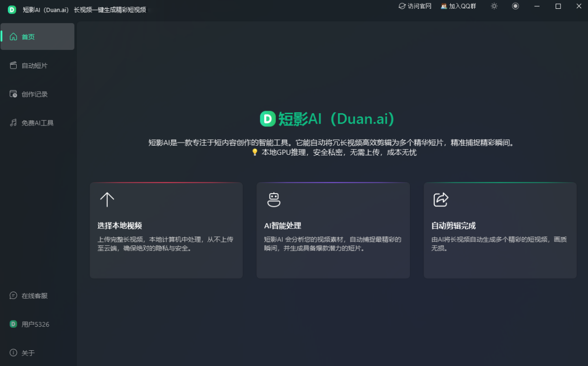Viewport: 588px width, 366px height.
Task: Toggle the circle indicator in the title bar
Action: (x=515, y=6)
